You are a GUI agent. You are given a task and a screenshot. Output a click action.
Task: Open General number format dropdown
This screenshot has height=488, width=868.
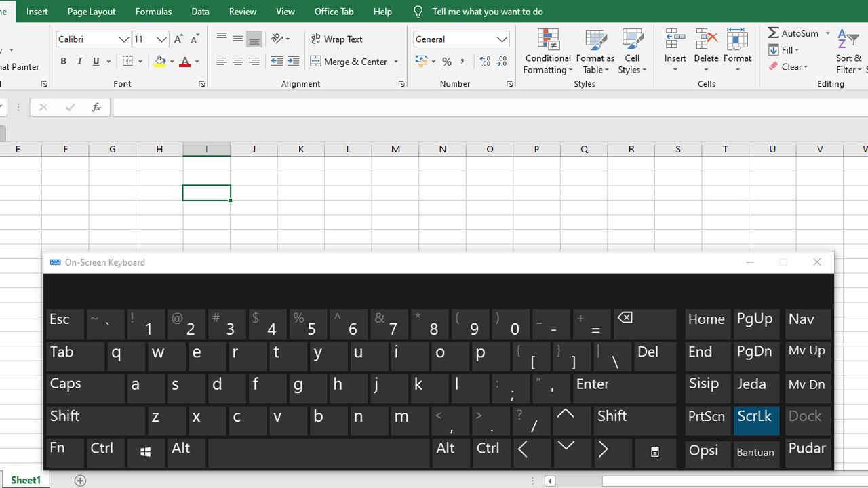[502, 39]
